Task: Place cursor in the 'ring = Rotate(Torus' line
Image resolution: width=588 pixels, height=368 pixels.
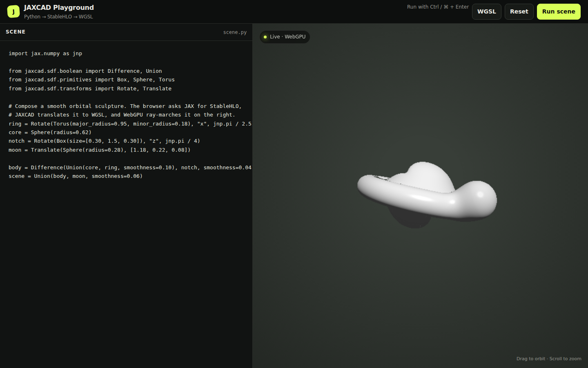Action: pos(130,123)
